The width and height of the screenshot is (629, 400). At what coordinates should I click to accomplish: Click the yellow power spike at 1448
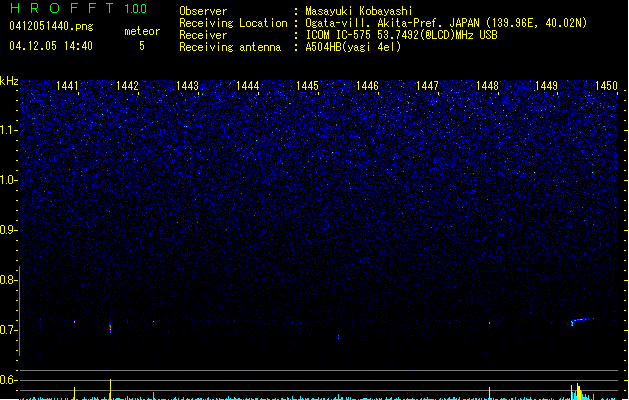489,393
